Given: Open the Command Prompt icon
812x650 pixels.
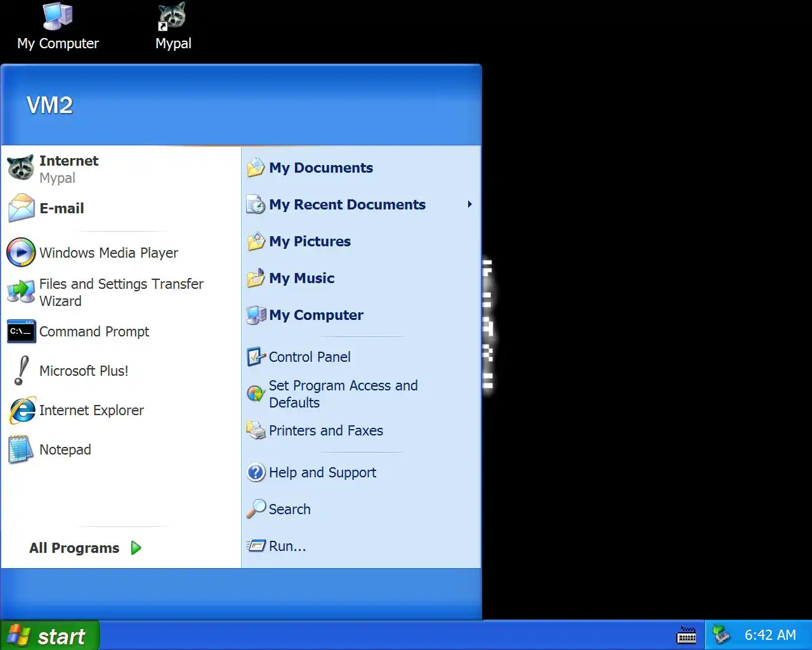Looking at the screenshot, I should coord(21,331).
